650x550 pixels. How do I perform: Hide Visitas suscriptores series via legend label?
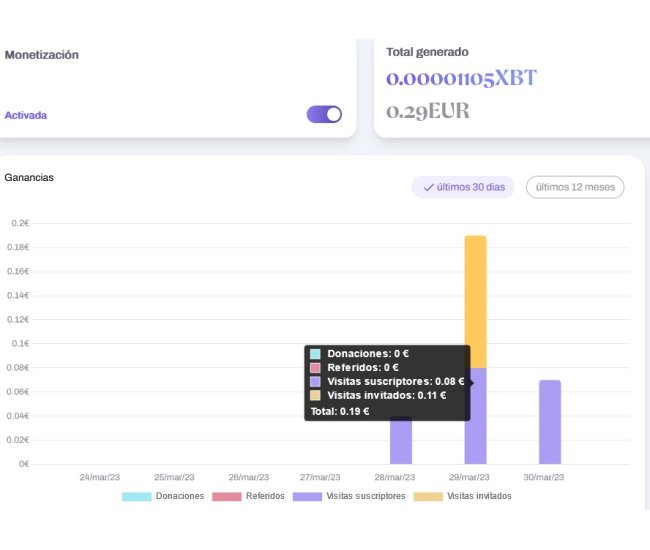366,496
